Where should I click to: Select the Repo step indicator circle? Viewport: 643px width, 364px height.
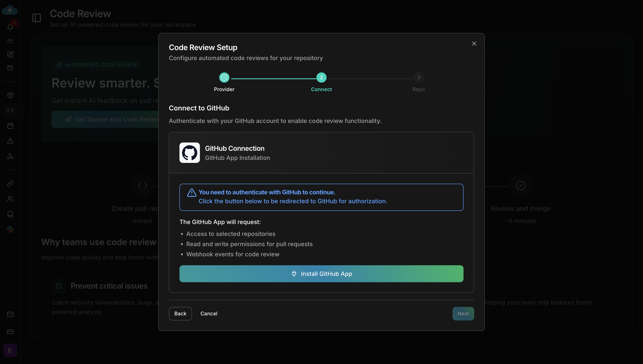(418, 78)
